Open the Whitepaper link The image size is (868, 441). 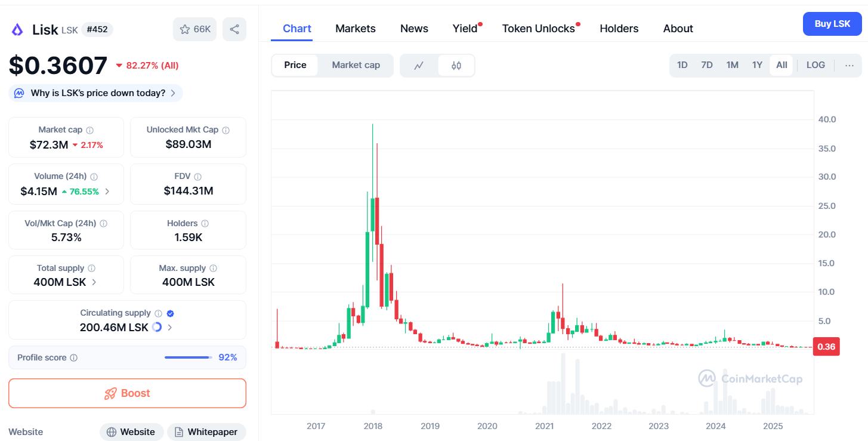(x=206, y=432)
